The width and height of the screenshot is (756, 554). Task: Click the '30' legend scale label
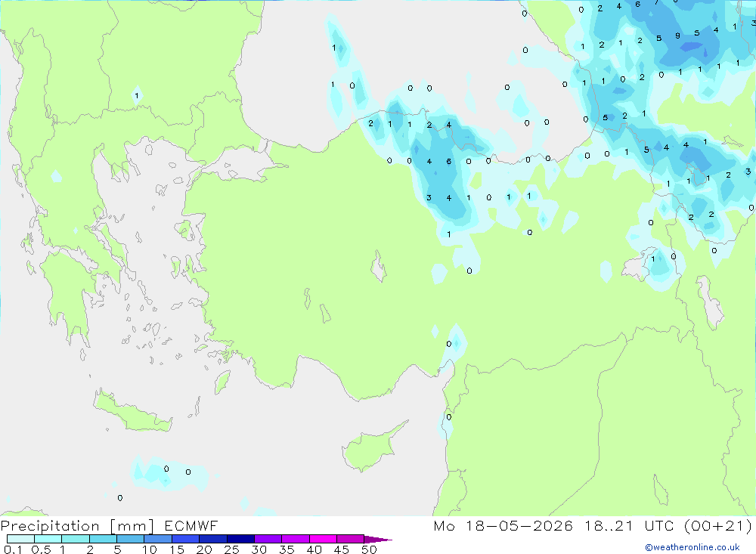tap(259, 549)
